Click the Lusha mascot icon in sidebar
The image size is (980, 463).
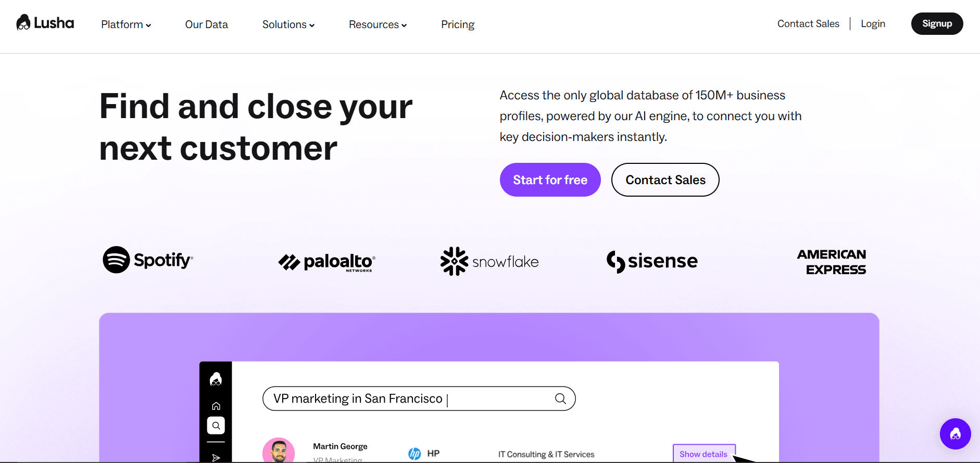[216, 379]
